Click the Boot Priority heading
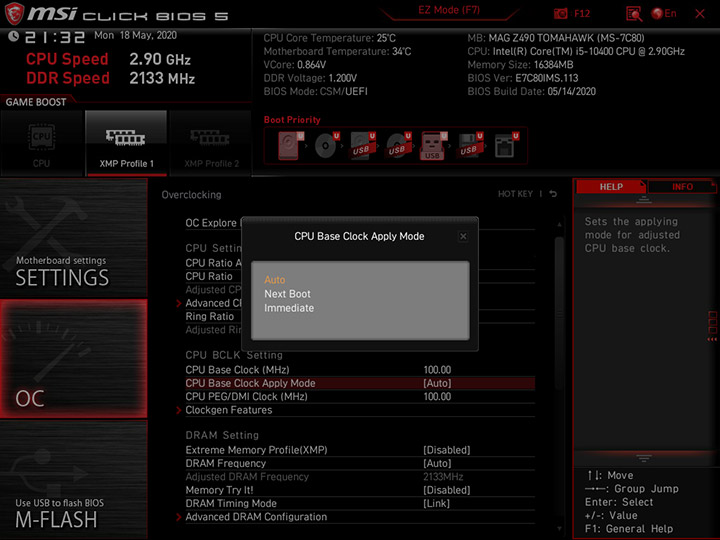 pyautogui.click(x=292, y=120)
